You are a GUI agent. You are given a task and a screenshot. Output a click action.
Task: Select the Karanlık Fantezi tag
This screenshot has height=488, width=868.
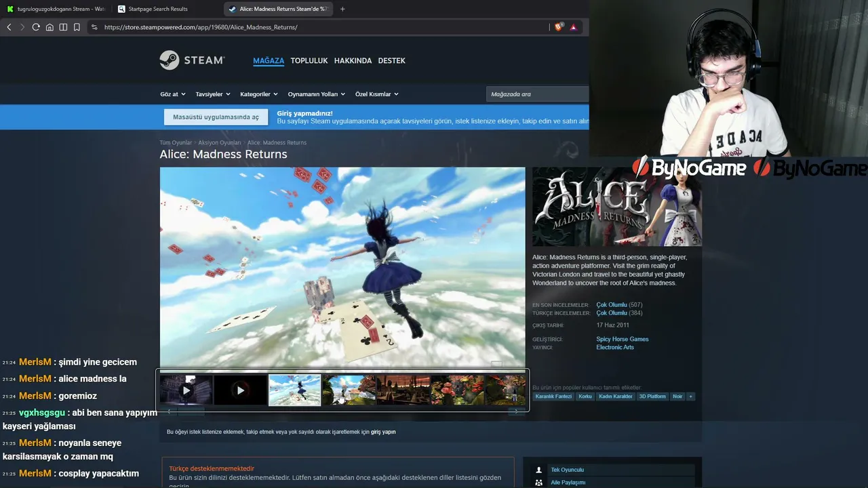553,396
